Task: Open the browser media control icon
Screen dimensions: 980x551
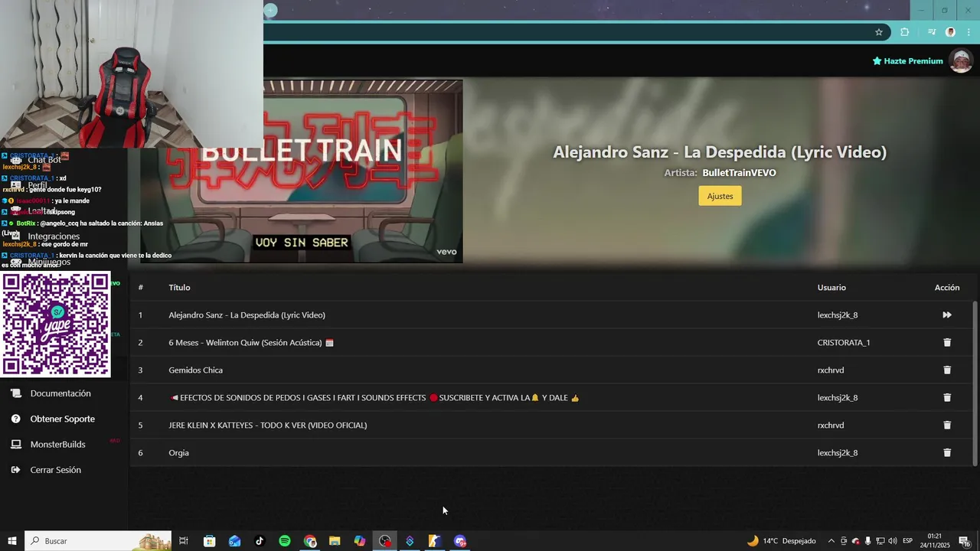Action: 931,32
